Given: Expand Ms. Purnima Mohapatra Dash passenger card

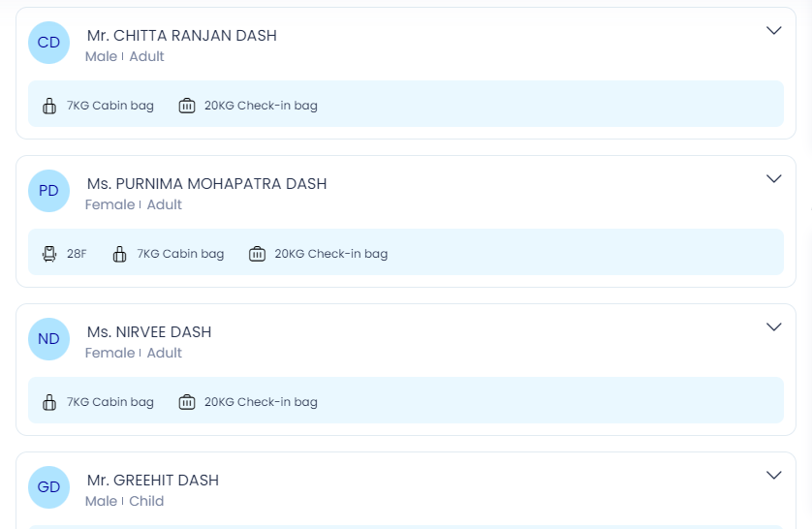Looking at the screenshot, I should [773, 178].
